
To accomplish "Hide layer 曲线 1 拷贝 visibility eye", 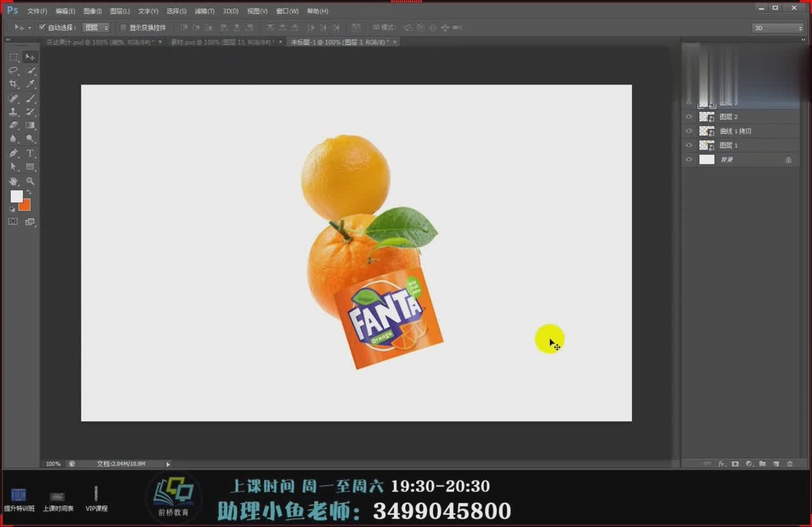I will click(x=690, y=131).
